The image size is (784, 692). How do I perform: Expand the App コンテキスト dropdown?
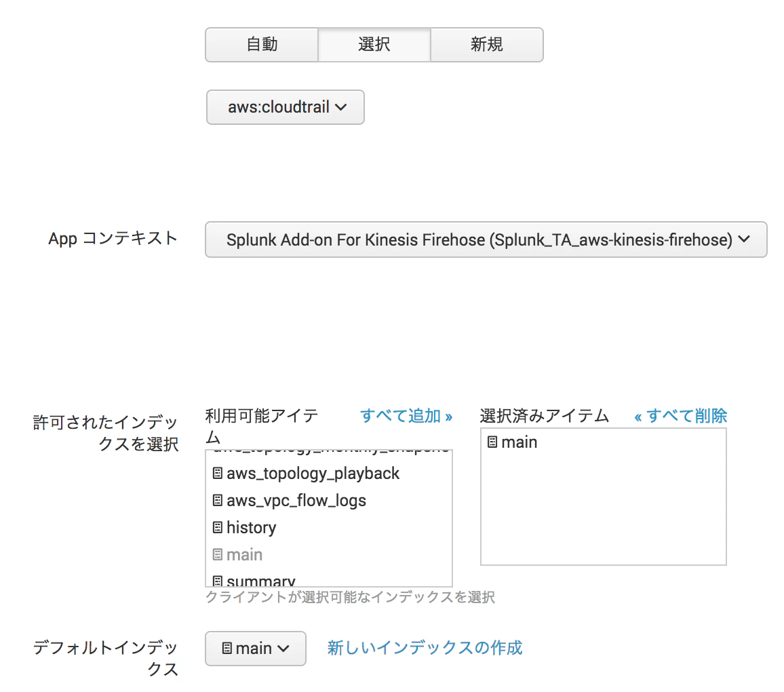[486, 239]
